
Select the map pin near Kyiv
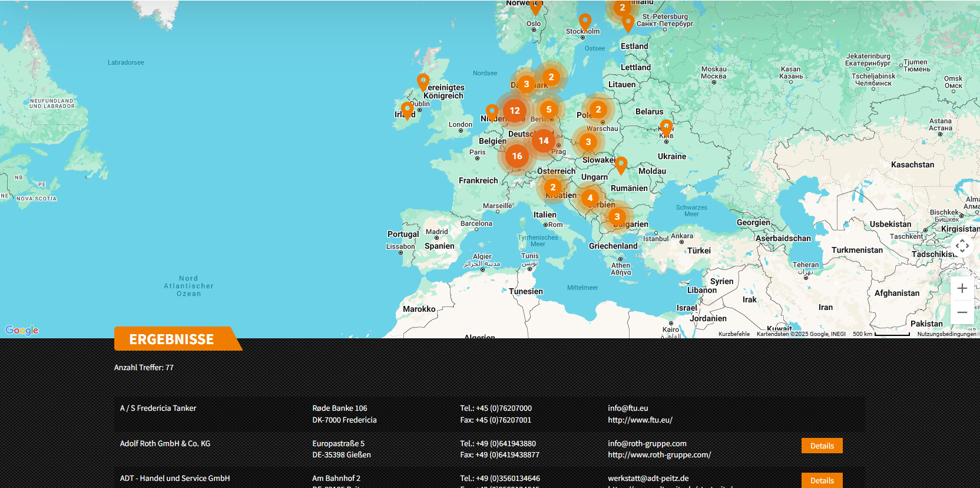(x=666, y=127)
